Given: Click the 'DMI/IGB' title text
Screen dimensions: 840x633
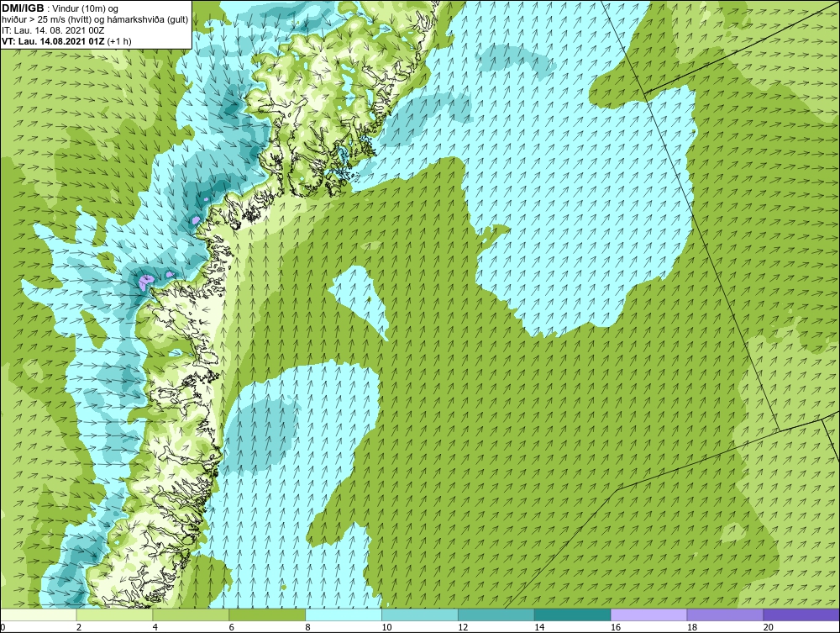Looking at the screenshot, I should (x=23, y=8).
